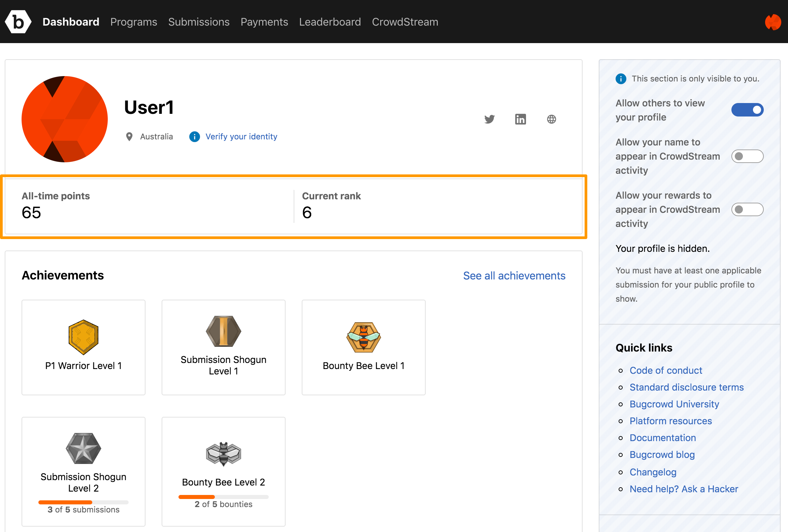Open Standard disclosure terms link
This screenshot has width=788, height=532.
[x=686, y=387]
